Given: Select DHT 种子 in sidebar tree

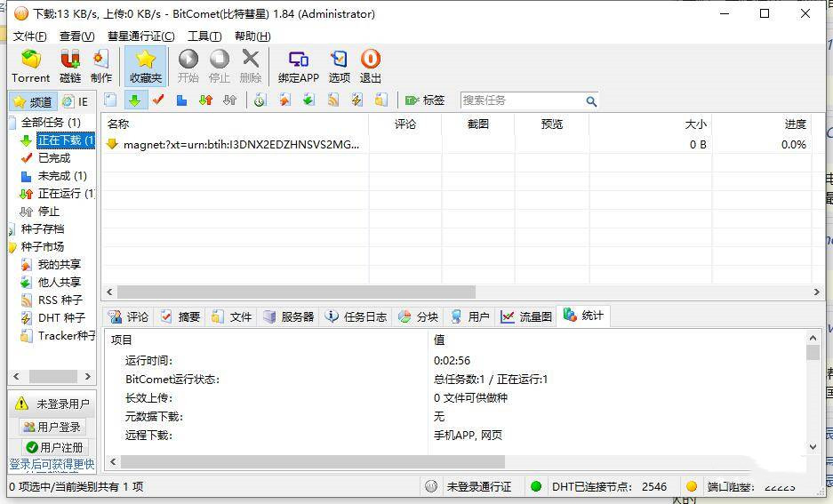Looking at the screenshot, I should (61, 317).
